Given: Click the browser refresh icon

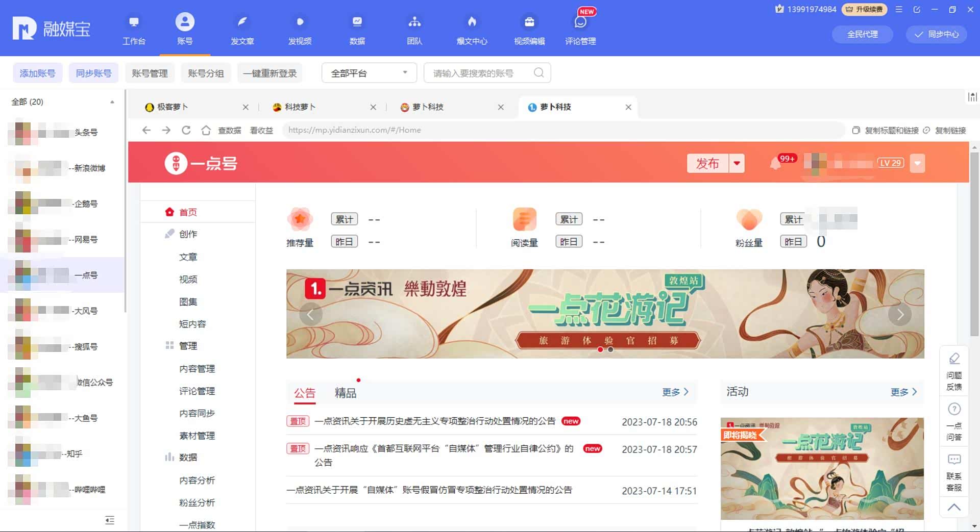Looking at the screenshot, I should tap(186, 130).
